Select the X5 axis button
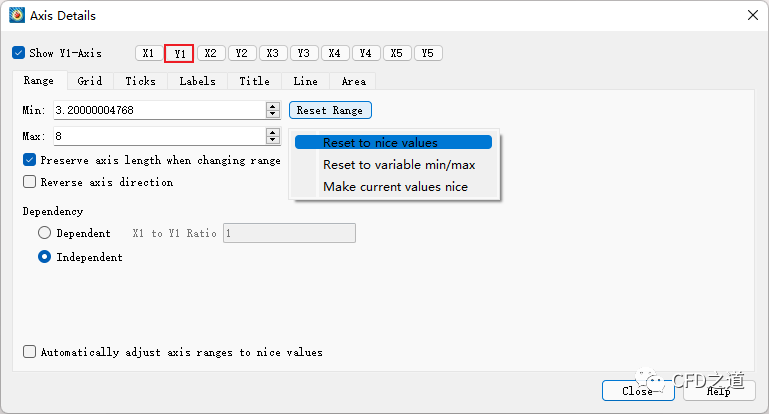This screenshot has width=769, height=414. pos(397,53)
